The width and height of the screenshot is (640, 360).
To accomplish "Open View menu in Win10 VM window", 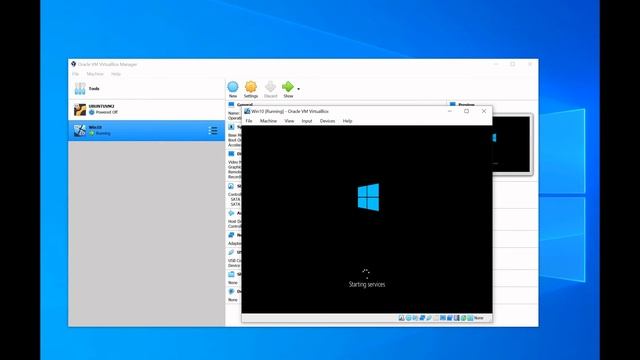I will (x=289, y=121).
